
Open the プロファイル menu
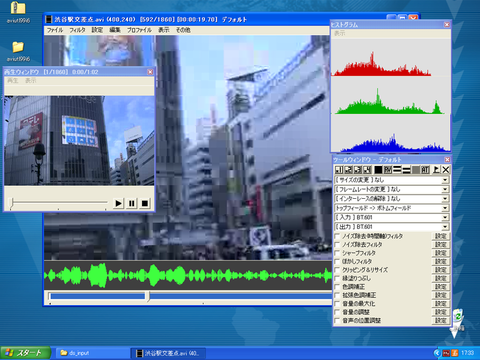tap(139, 30)
